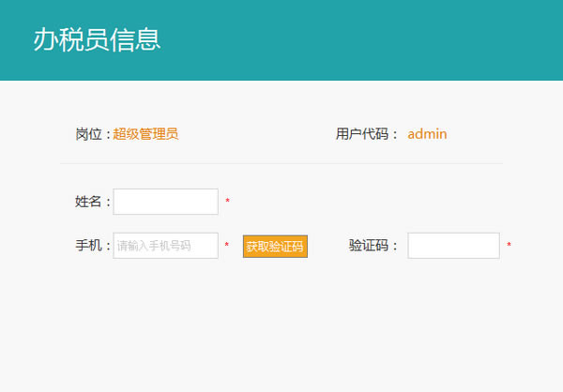Click the empty gray area below the form
The width and height of the screenshot is (563, 392).
tap(281, 328)
